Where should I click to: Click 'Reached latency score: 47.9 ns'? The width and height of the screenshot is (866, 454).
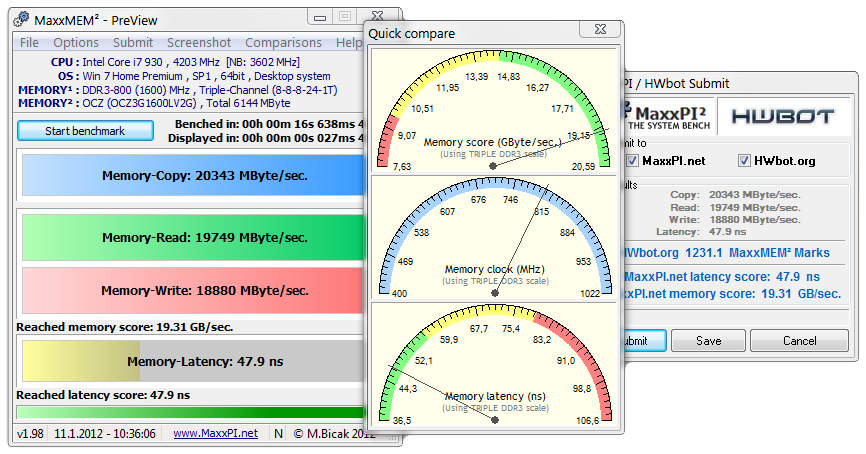pyautogui.click(x=103, y=395)
